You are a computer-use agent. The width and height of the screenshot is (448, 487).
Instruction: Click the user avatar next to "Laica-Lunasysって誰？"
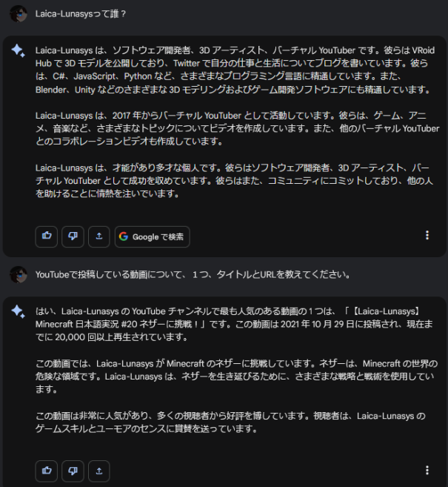click(19, 13)
